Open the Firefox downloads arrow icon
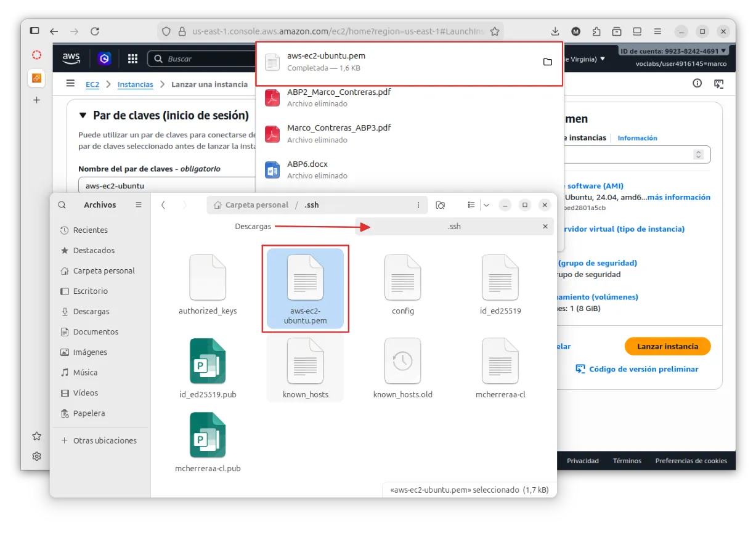Screen dimensions: 756x539 point(555,31)
